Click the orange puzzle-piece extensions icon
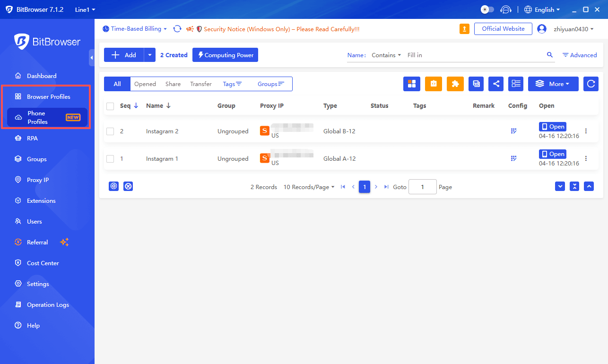608x364 pixels. [x=455, y=84]
